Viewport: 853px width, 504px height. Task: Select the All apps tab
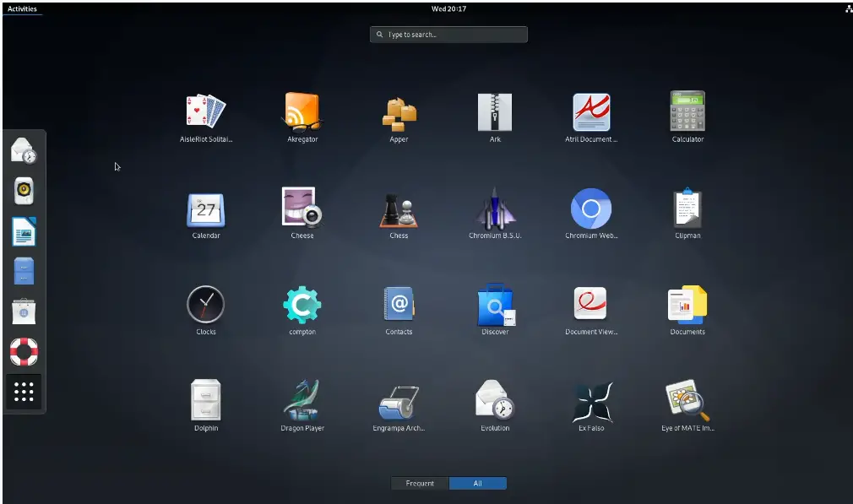pos(478,484)
